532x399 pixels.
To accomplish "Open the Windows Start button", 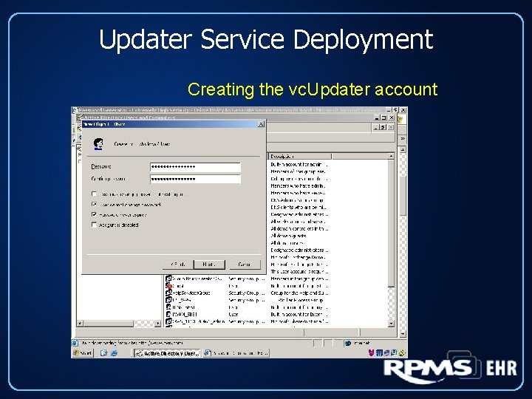I will 83,353.
